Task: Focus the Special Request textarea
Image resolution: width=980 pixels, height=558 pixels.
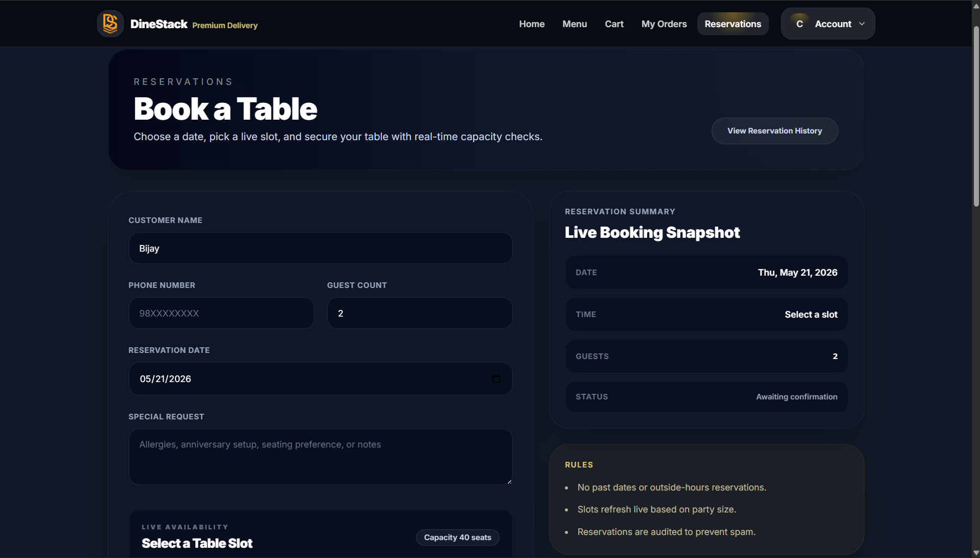Action: 321,457
